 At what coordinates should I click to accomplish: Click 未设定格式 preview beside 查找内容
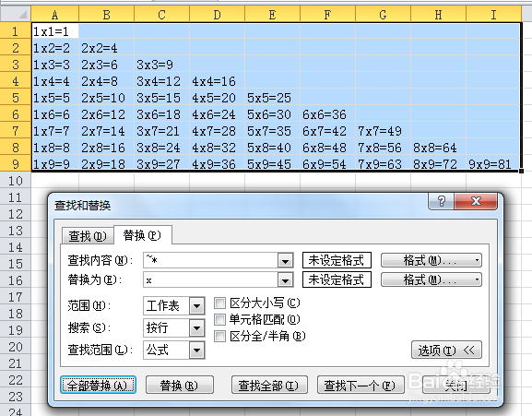tap(337, 261)
